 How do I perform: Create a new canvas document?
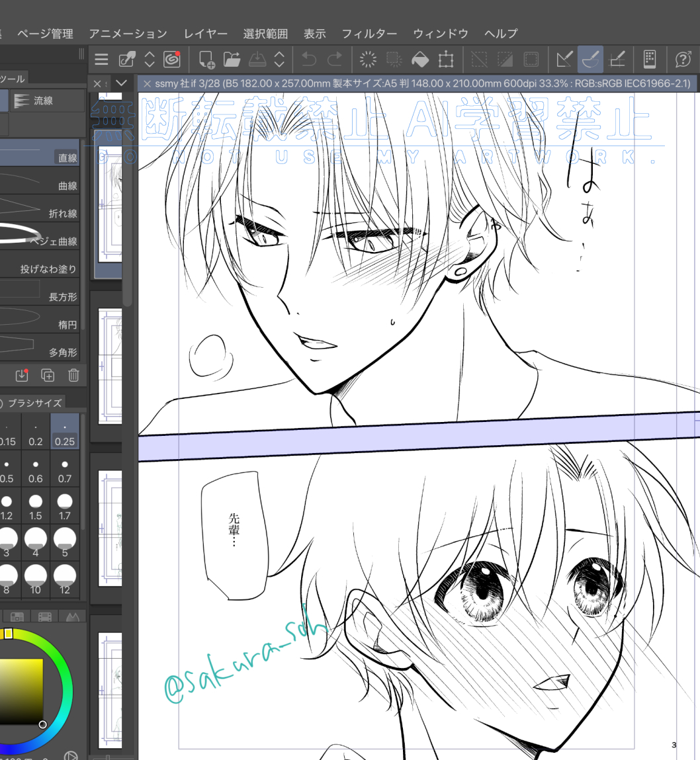(206, 60)
